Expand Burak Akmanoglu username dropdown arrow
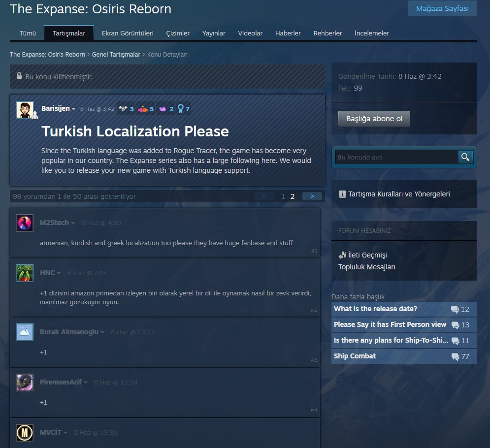The height and width of the screenshot is (448, 490). click(102, 332)
